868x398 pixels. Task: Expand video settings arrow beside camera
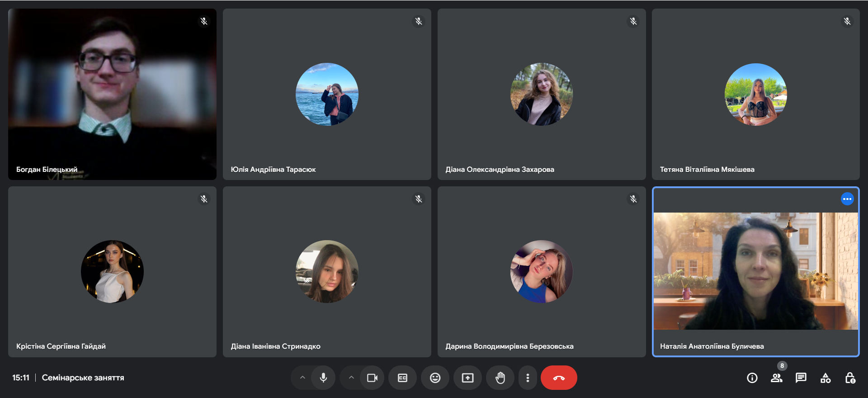coord(351,378)
